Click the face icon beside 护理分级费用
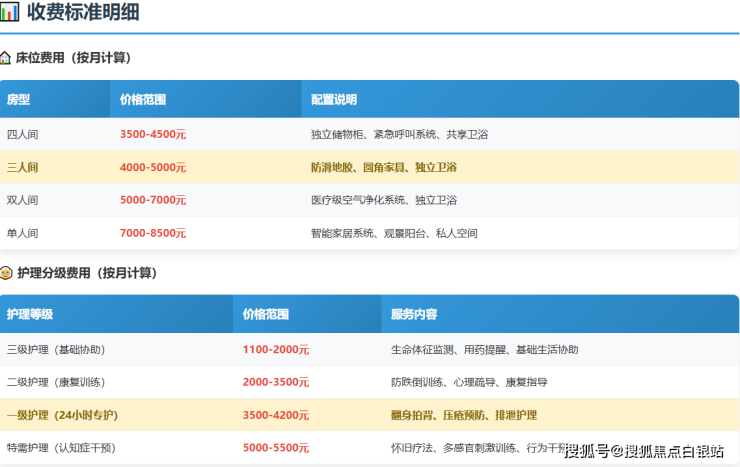740x467 pixels. pyautogui.click(x=6, y=273)
